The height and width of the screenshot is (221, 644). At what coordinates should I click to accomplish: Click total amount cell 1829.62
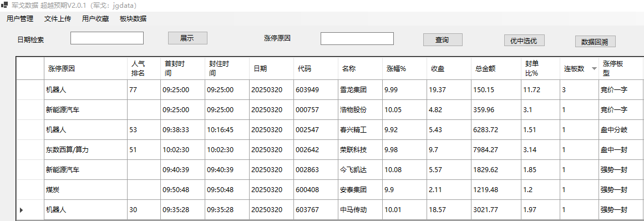coord(495,170)
